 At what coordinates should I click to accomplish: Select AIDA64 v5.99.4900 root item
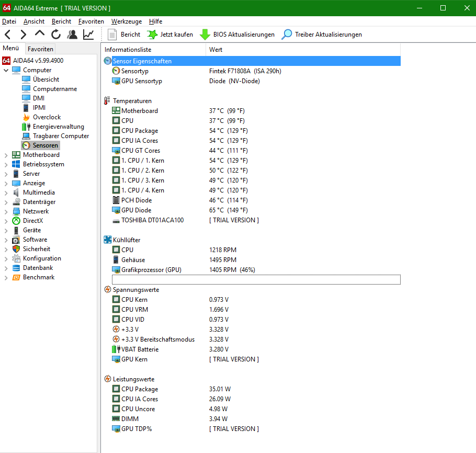click(33, 61)
